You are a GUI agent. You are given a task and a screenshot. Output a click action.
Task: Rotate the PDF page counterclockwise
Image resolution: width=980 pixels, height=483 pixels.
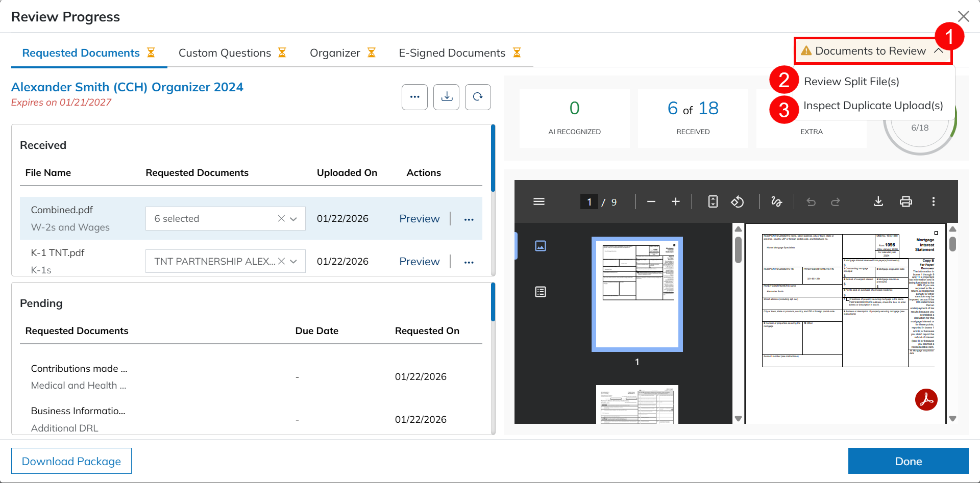click(x=737, y=202)
